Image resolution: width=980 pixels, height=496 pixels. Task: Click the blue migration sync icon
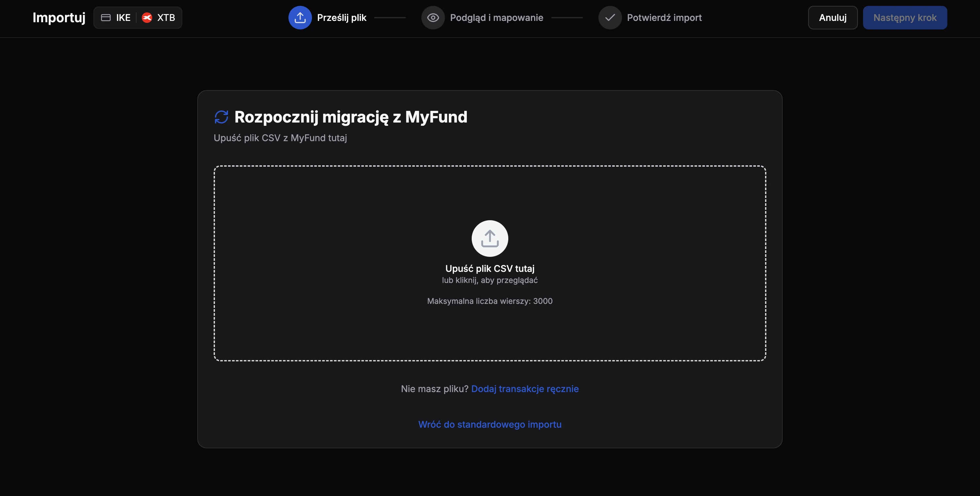pos(221,117)
